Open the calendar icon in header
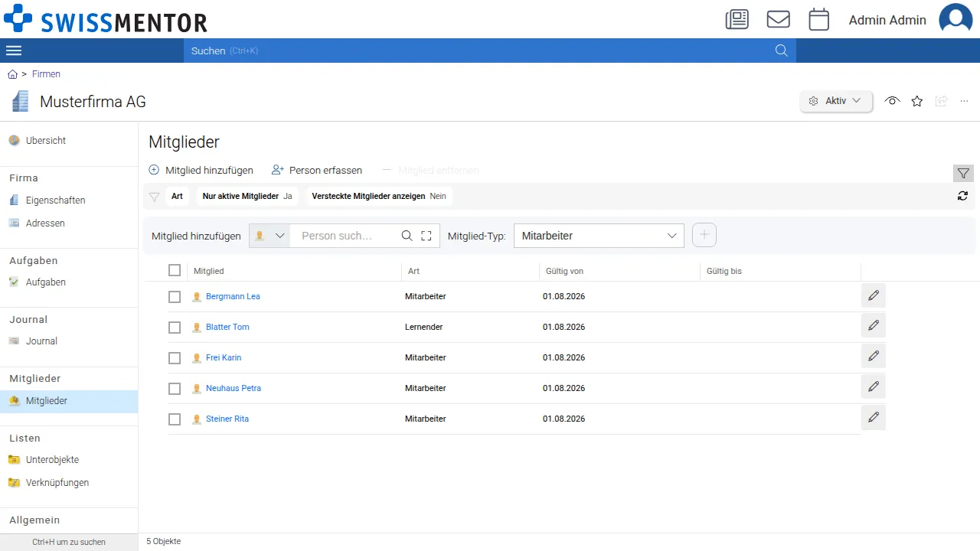The image size is (980, 551). (x=819, y=19)
